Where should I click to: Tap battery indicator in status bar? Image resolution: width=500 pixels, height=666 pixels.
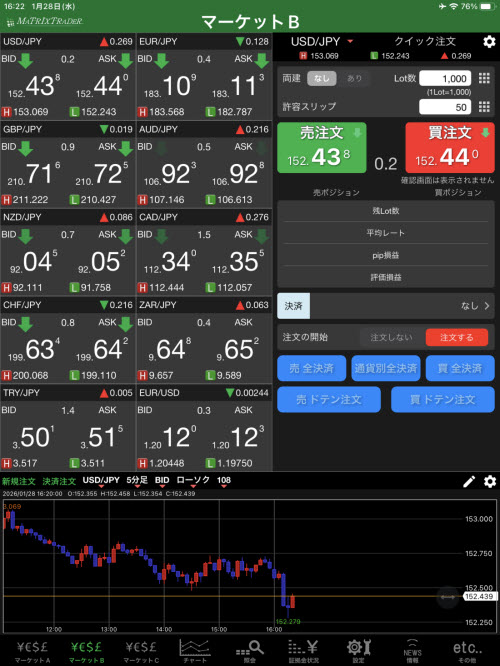pos(488,6)
